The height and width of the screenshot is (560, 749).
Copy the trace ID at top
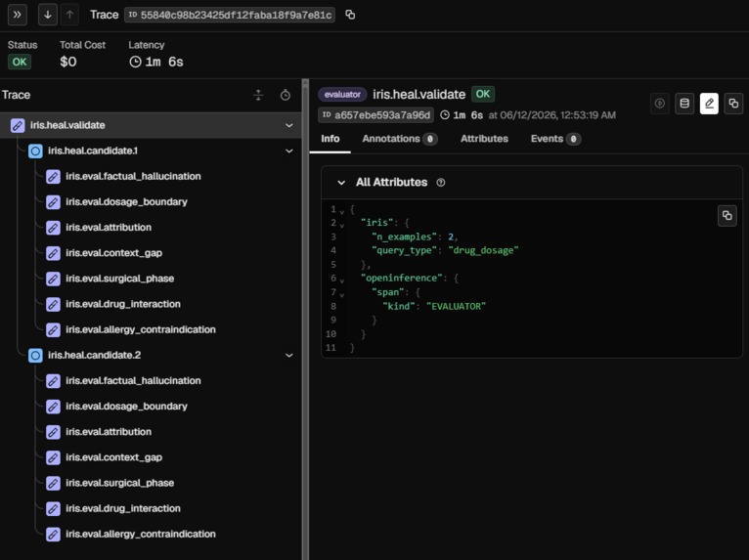350,15
